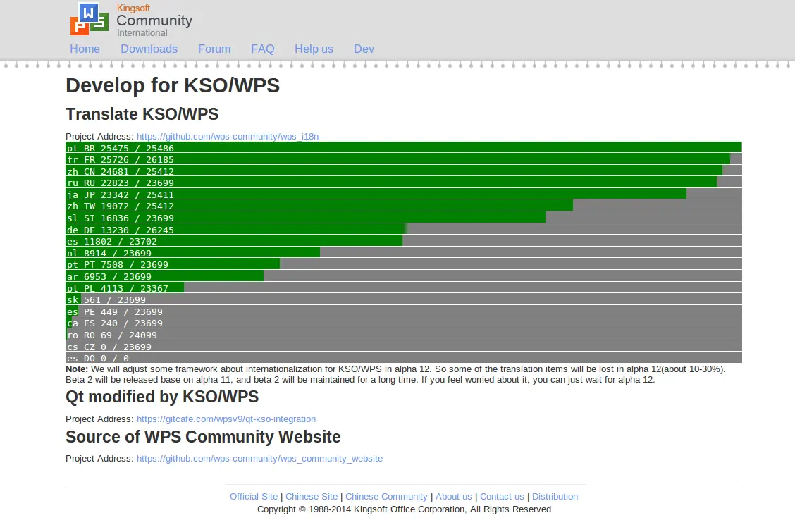Screen dimensions: 795x532
Task: Click the fr FR 25726 / 26185 progress bar
Action: pyautogui.click(x=404, y=159)
